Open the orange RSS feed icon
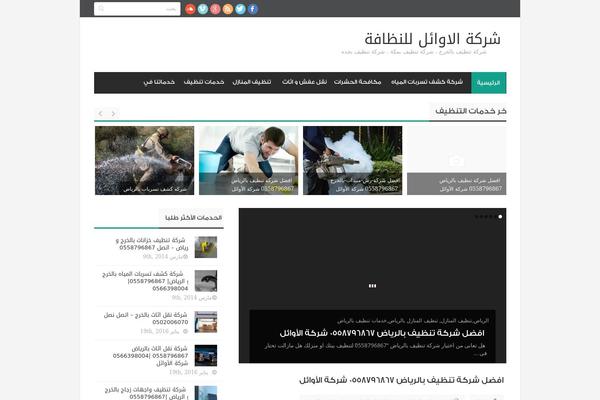This screenshot has height=400, width=600. point(228,9)
